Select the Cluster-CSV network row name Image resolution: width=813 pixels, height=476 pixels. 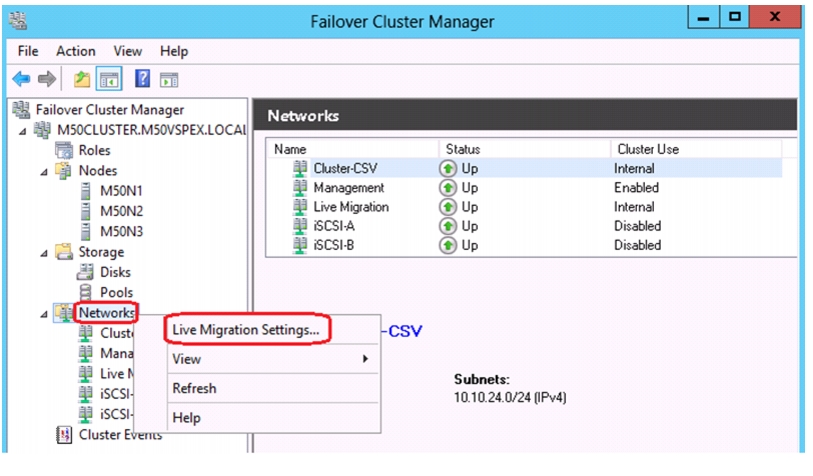tap(345, 169)
